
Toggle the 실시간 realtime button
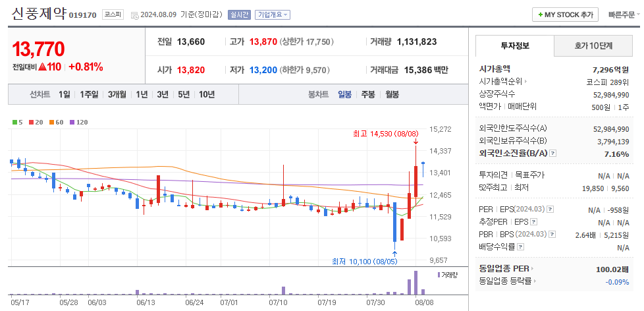click(238, 14)
